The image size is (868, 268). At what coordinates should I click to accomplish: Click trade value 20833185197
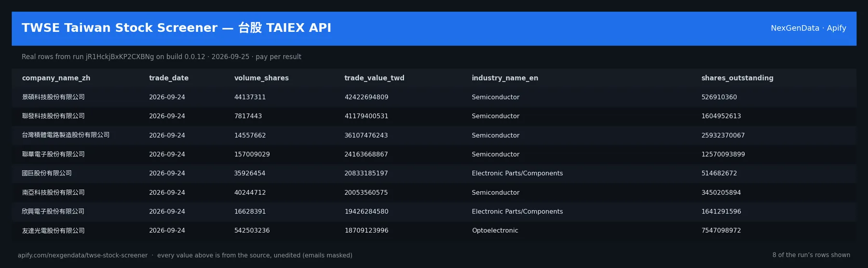366,173
